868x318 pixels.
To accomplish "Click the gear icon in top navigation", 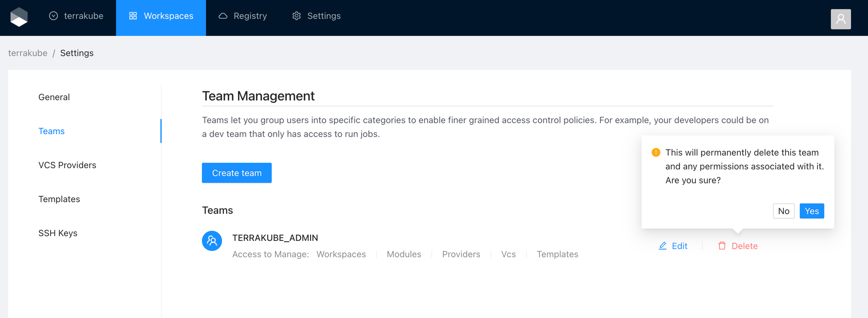I will point(296,16).
